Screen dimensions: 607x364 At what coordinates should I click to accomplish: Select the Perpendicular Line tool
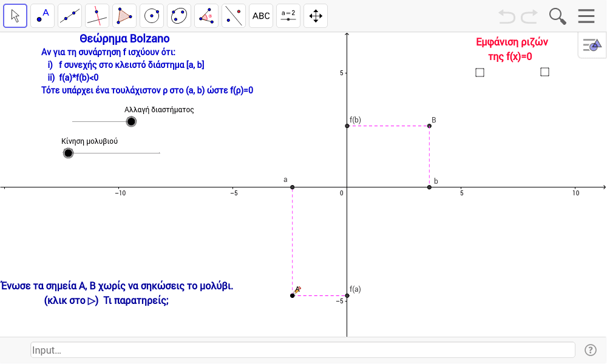pyautogui.click(x=97, y=16)
